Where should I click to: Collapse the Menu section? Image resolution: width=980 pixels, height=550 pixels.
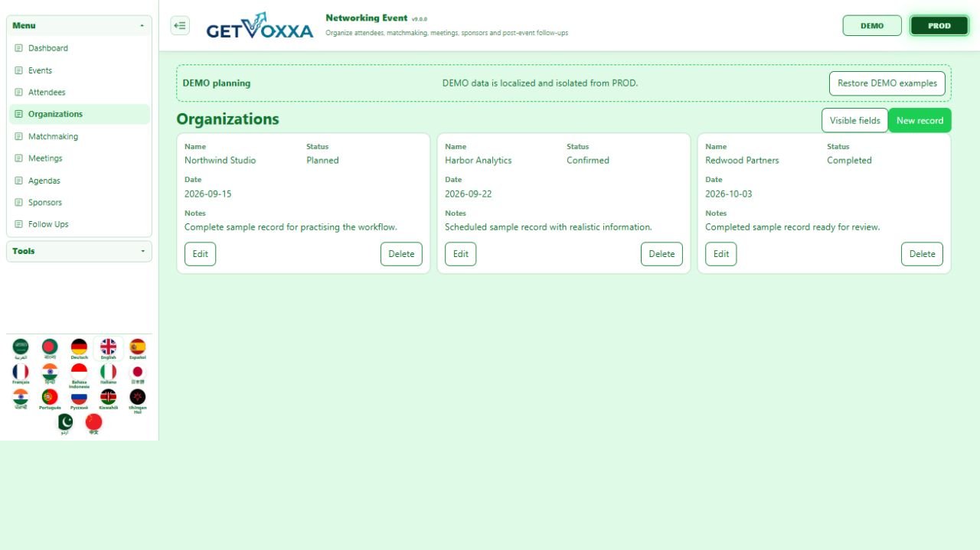(79, 25)
